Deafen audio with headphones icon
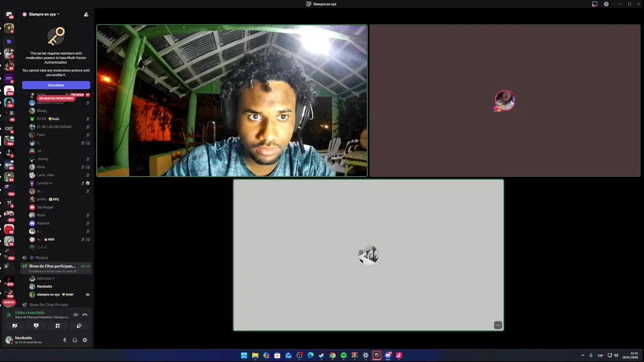Image resolution: width=644 pixels, height=362 pixels. click(74, 340)
